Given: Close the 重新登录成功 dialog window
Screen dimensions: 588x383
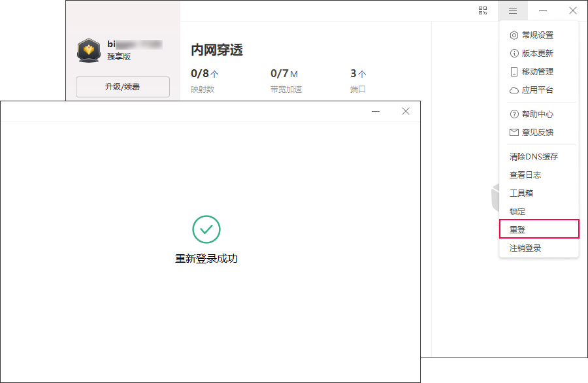Looking at the screenshot, I should 406,112.
